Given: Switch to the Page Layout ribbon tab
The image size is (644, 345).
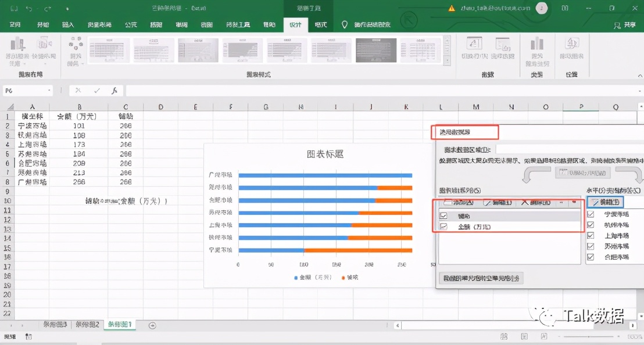Looking at the screenshot, I should [x=99, y=24].
